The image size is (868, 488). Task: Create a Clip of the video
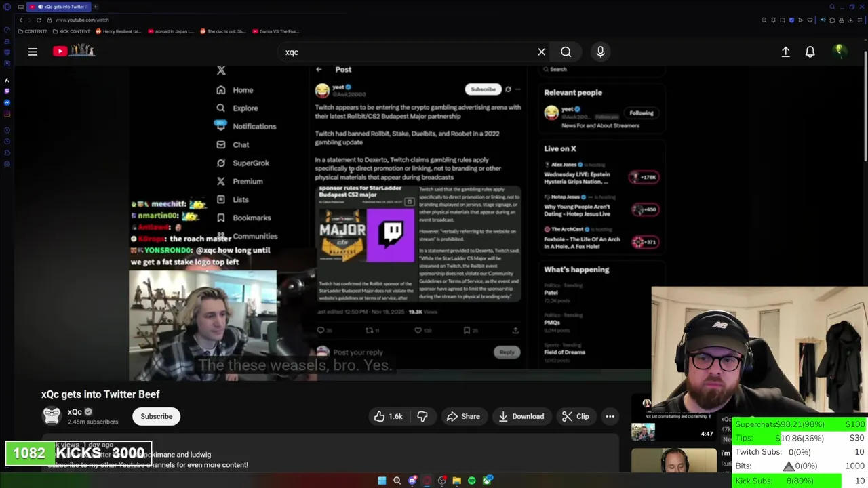tap(576, 416)
